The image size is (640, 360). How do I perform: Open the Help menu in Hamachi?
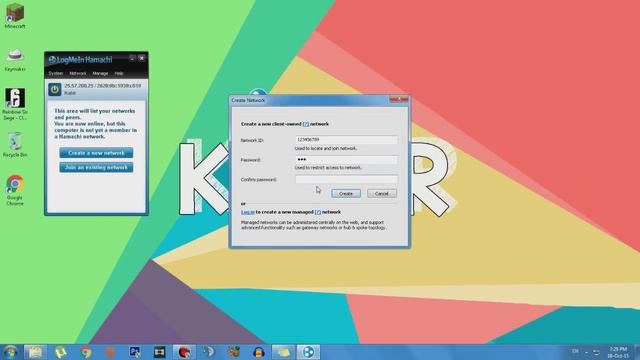(119, 73)
